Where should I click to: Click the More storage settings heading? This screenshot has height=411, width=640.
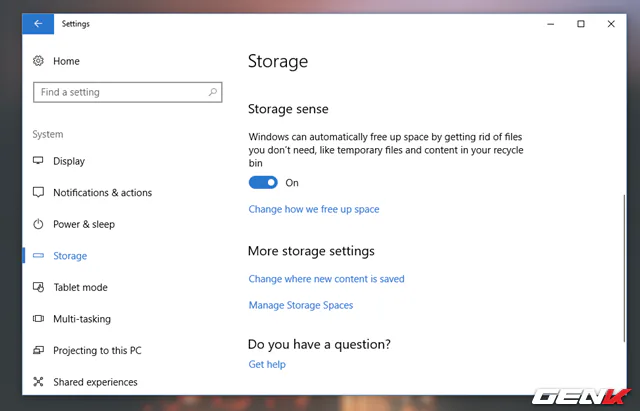click(311, 251)
